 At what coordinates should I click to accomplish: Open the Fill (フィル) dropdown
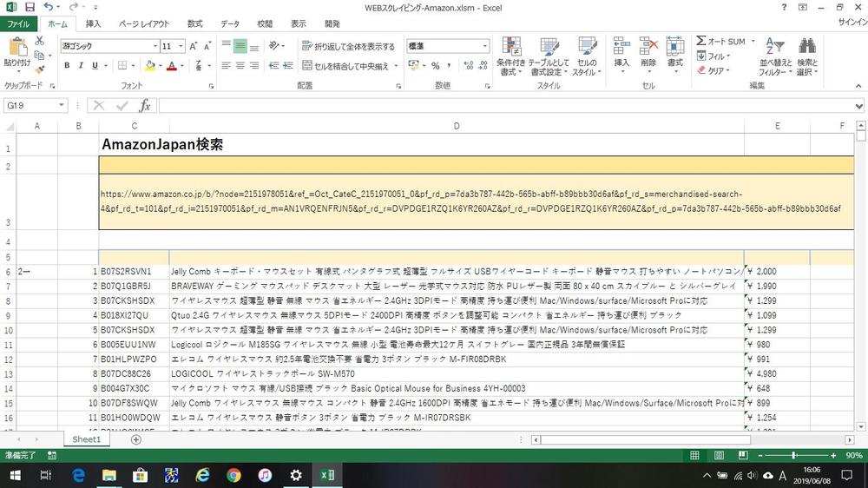click(x=713, y=56)
